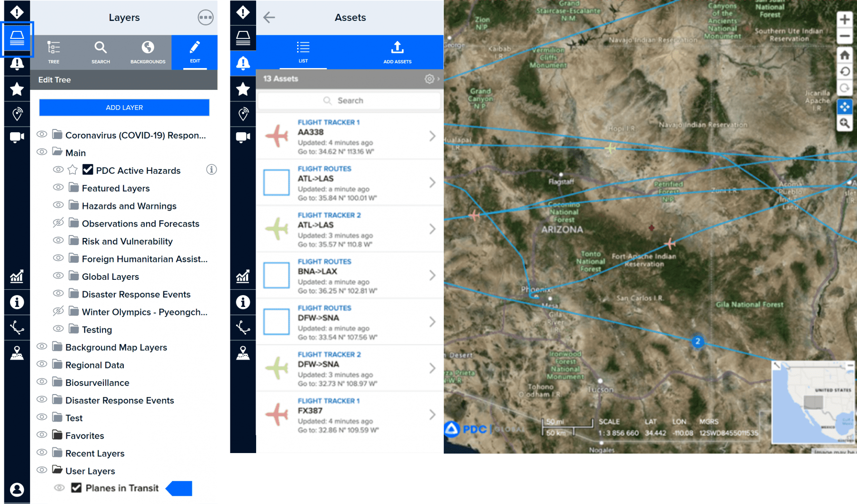Click the DFW->SNA flight routes blue box thumbnail
This screenshot has width=857, height=504.
(276, 322)
